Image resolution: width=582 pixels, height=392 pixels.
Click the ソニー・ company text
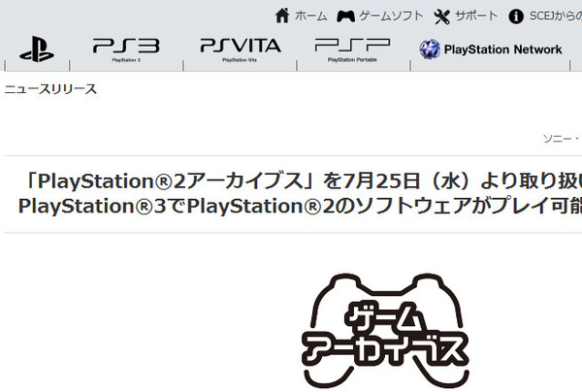(563, 139)
